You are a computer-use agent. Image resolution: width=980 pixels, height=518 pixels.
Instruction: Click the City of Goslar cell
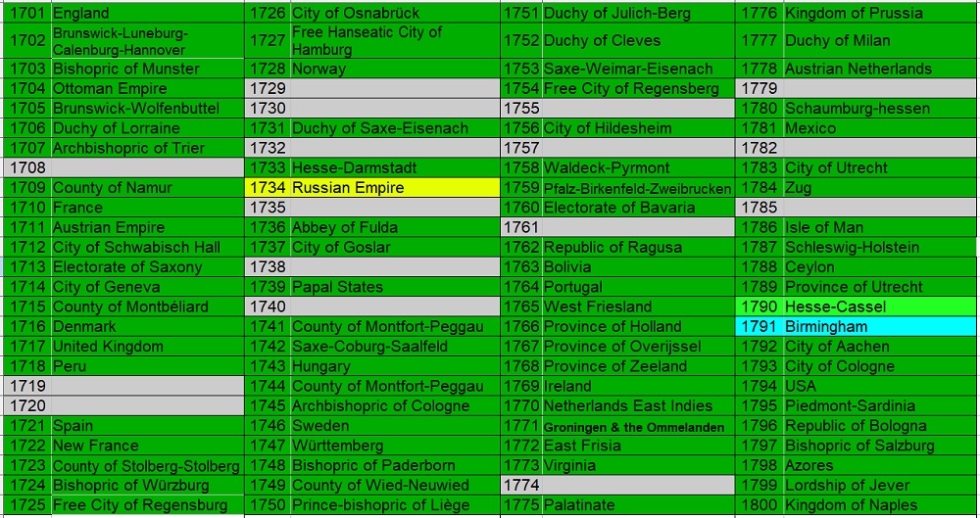[x=395, y=247]
